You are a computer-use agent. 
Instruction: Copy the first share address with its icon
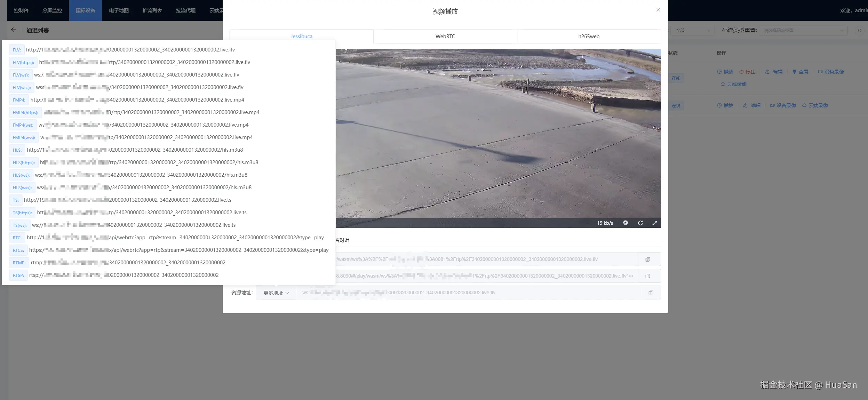tap(647, 259)
